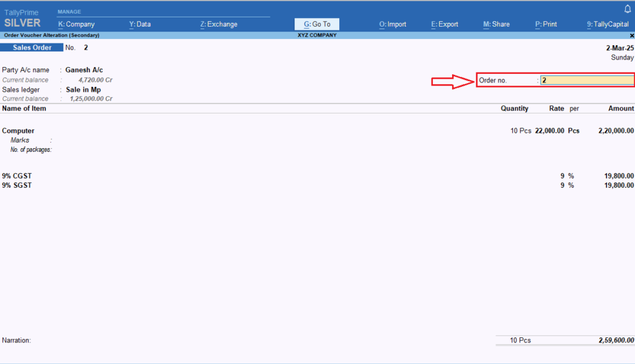
Task: Click ledger balance 1,25,000.00 Cr
Action: (91, 99)
